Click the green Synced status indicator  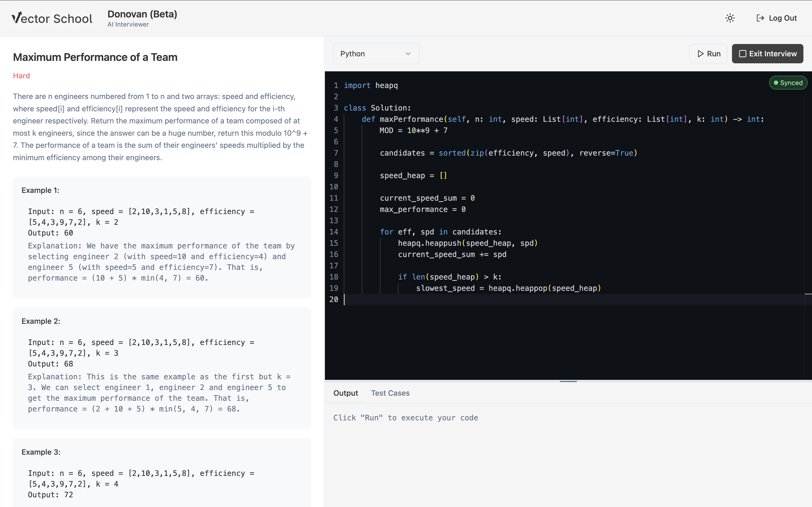click(788, 83)
